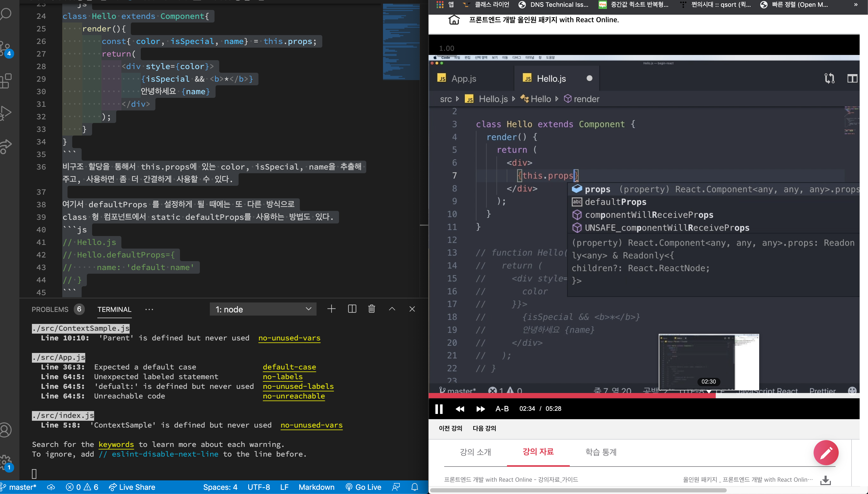Delete terminal with the trash icon
868x494 pixels.
pyautogui.click(x=371, y=309)
